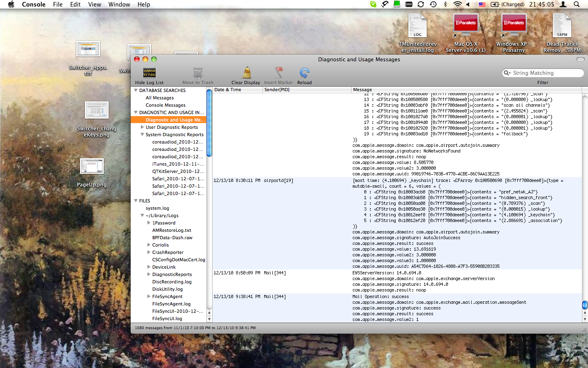This screenshot has width=588, height=368.
Task: Click the Move to Trash icon
Action: pos(198,73)
